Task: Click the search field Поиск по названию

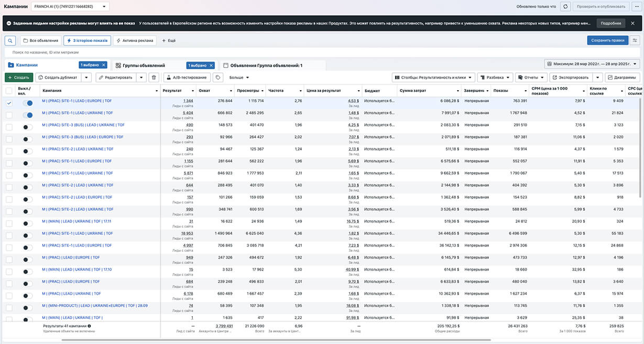Action: [322, 52]
